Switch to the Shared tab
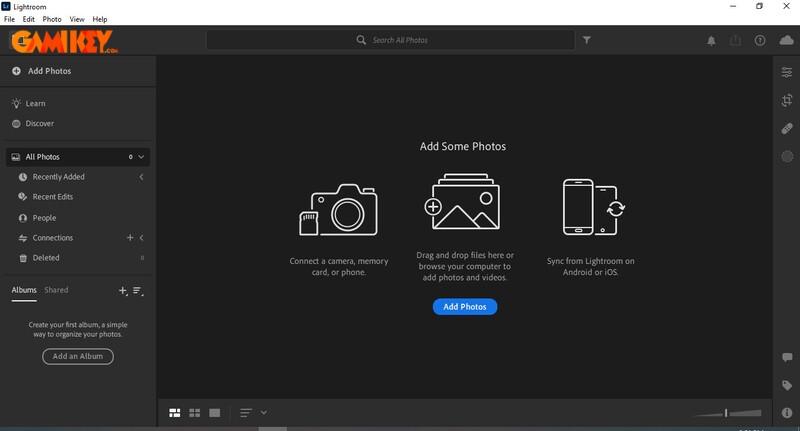 (x=56, y=290)
